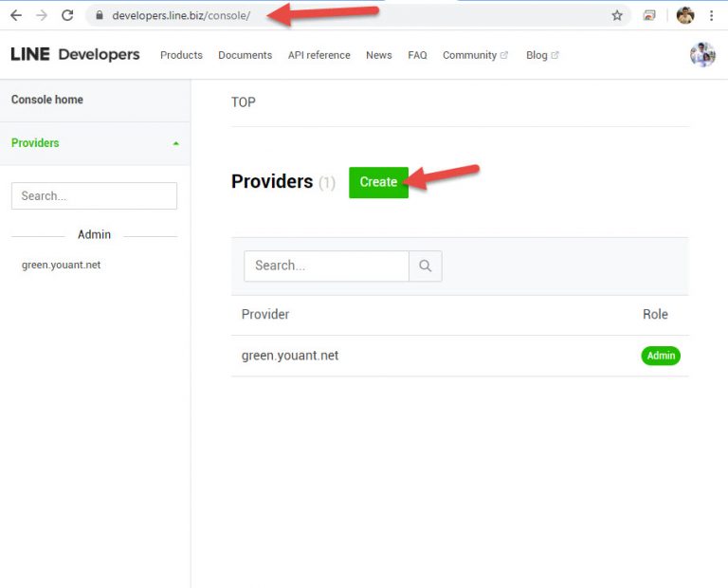Focus the providers Search box in main panel
The image size is (728, 588).
click(326, 266)
